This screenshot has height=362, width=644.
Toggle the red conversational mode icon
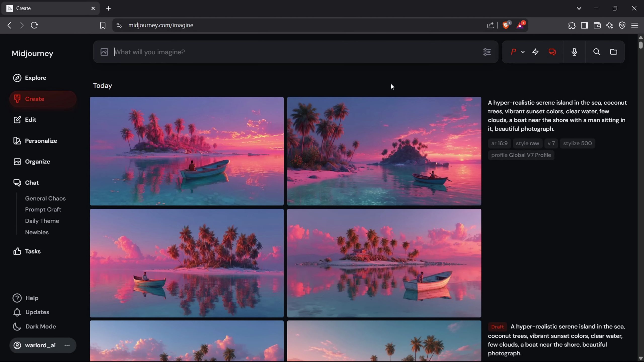[x=552, y=52]
